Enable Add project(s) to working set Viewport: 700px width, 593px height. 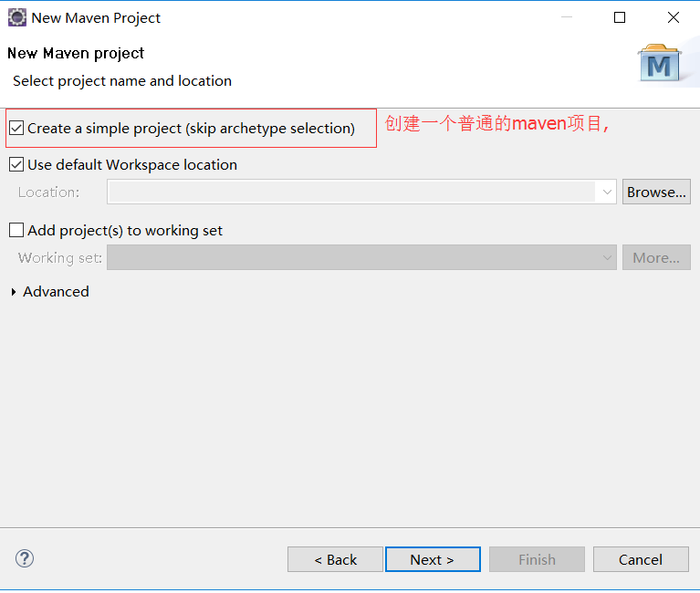(x=16, y=230)
